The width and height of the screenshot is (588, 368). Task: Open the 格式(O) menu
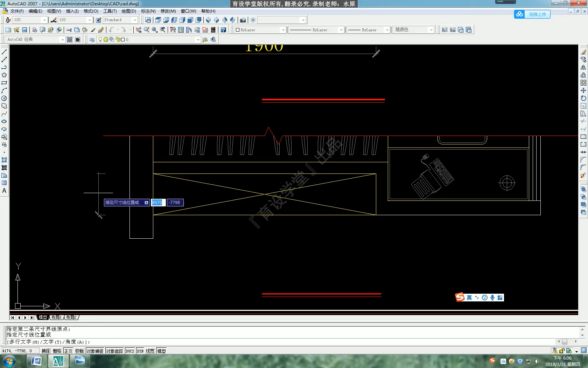pos(91,11)
